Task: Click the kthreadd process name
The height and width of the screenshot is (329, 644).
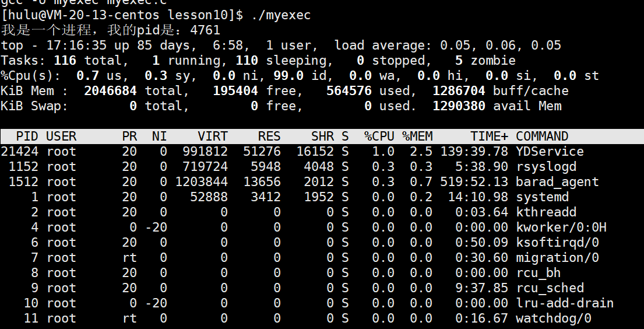Action: [x=546, y=212]
